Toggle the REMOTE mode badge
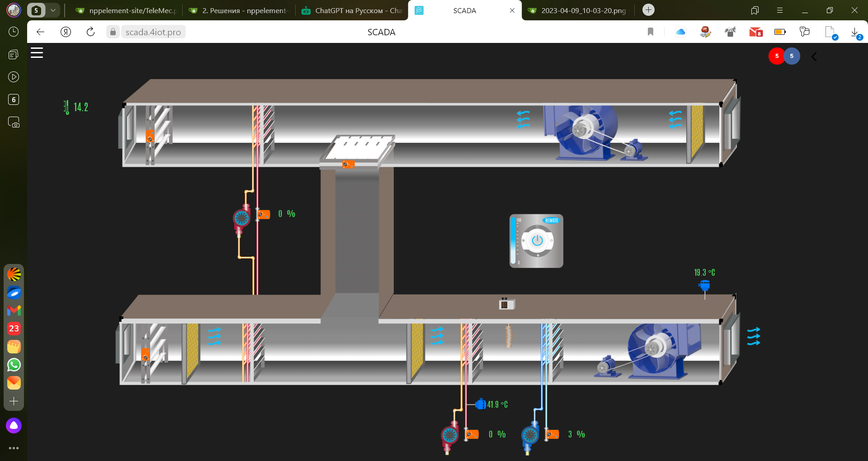The width and height of the screenshot is (868, 461). coord(551,221)
